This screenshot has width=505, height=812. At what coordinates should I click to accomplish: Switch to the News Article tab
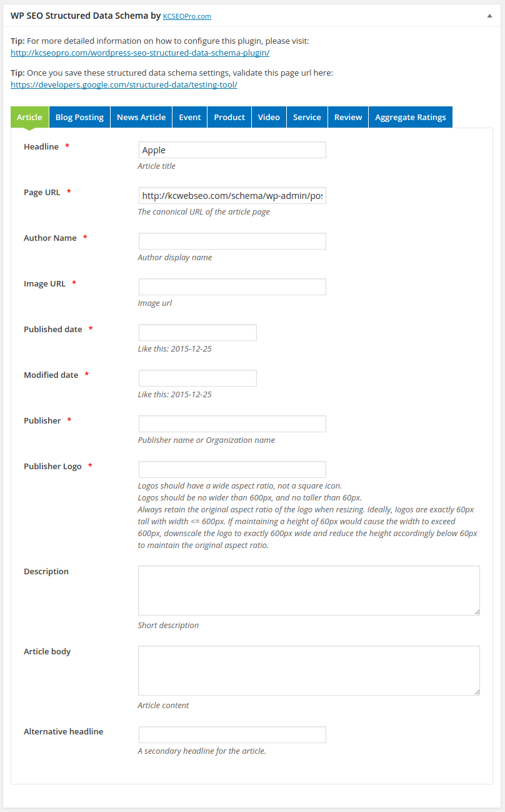[x=141, y=117]
